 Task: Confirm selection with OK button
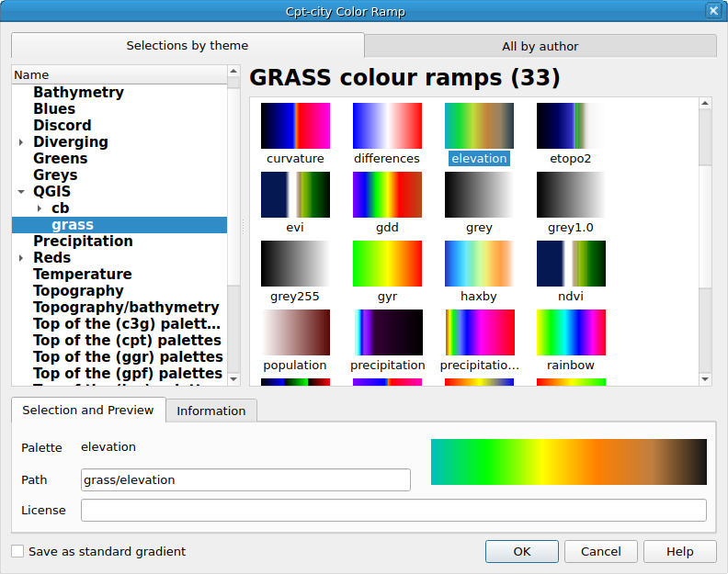coord(522,551)
